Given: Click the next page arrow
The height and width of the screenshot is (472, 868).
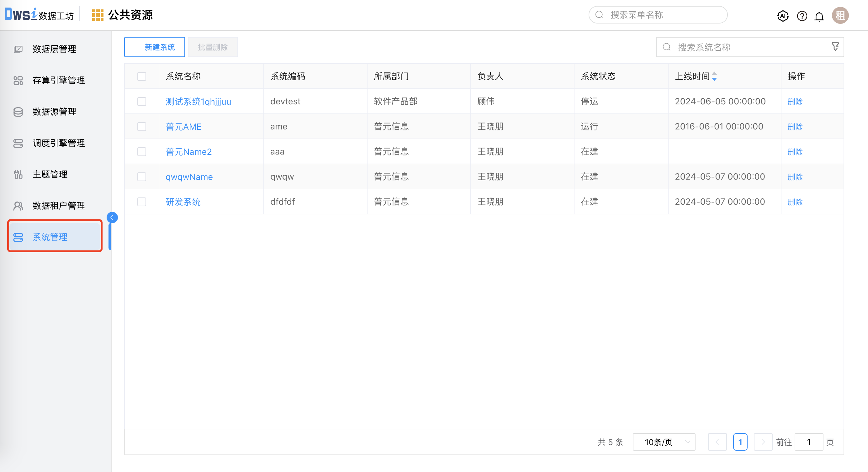Looking at the screenshot, I should pyautogui.click(x=763, y=442).
